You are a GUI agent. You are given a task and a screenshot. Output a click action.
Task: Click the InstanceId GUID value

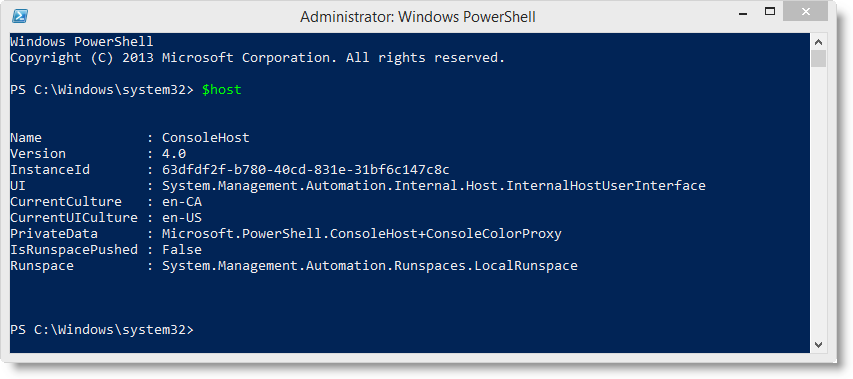pyautogui.click(x=306, y=170)
